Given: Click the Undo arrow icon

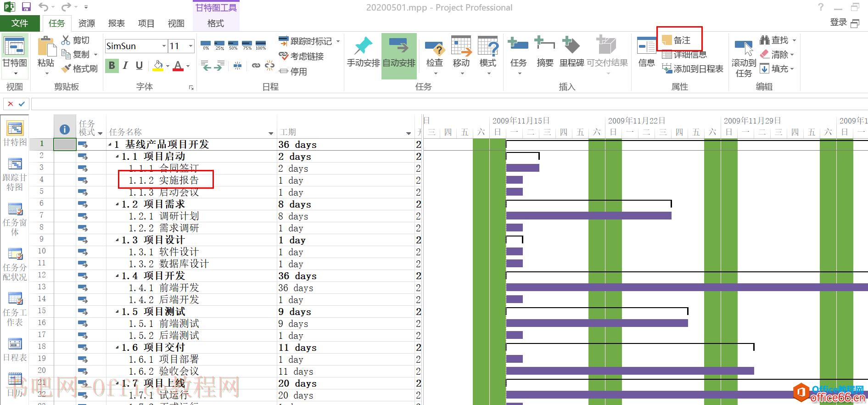Looking at the screenshot, I should (43, 7).
